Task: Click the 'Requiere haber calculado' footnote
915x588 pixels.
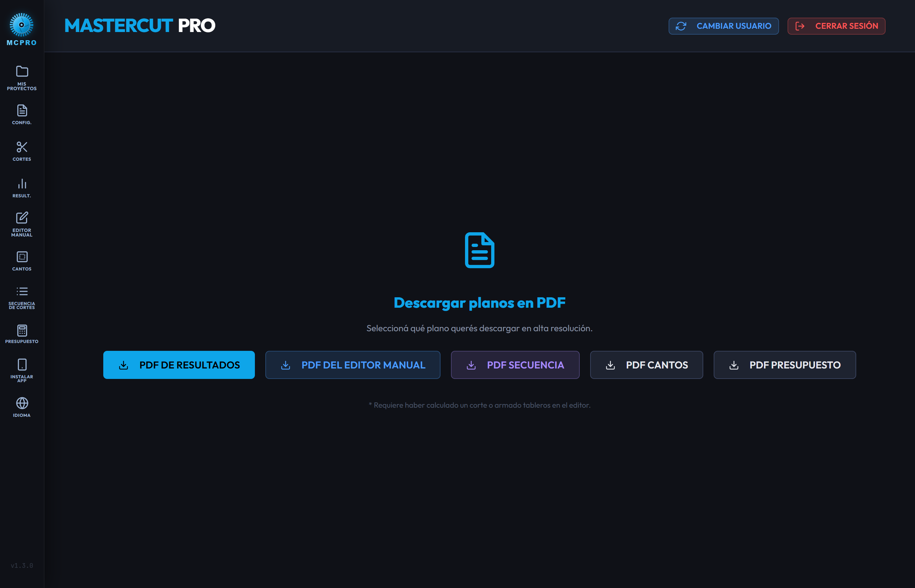Action: [480, 405]
